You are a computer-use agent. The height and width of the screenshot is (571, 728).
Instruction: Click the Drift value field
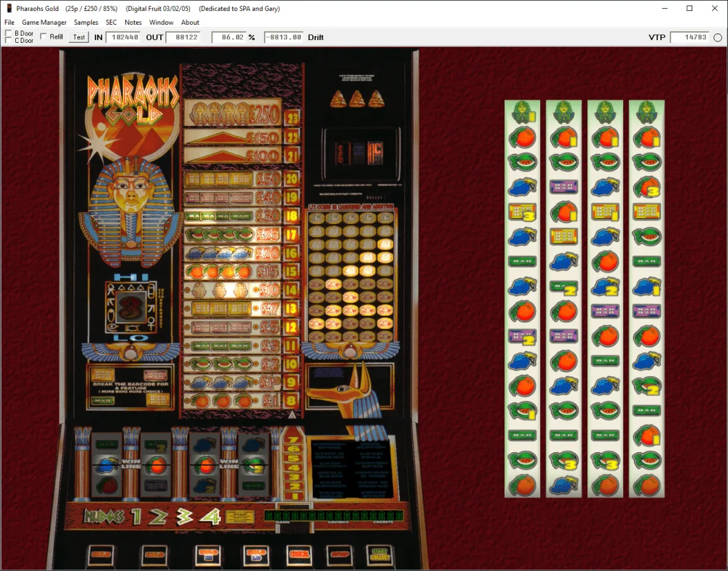[x=284, y=37]
